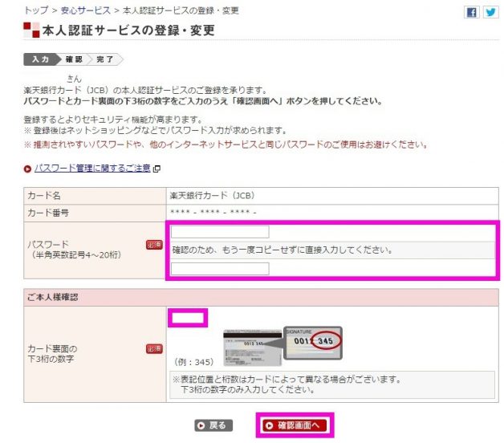Proceed with 確認画面へ button
Image resolution: width=504 pixels, height=443 pixels.
[x=295, y=425]
